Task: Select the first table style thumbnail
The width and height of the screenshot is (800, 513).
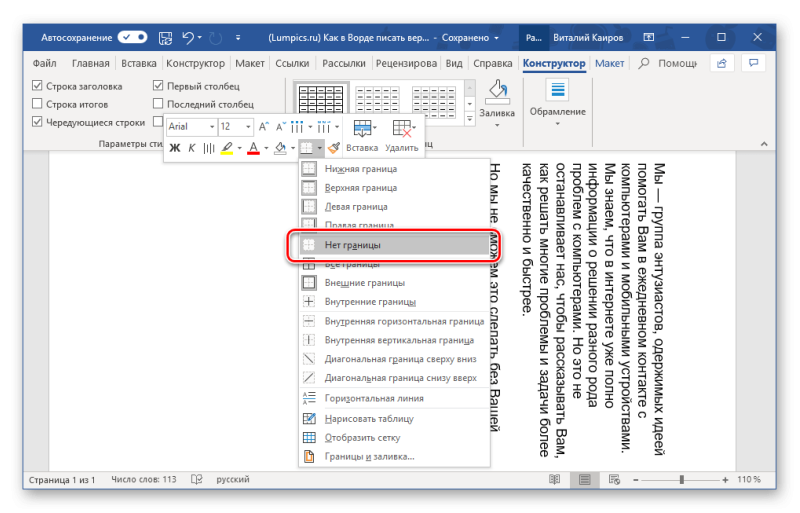Action: [321, 100]
